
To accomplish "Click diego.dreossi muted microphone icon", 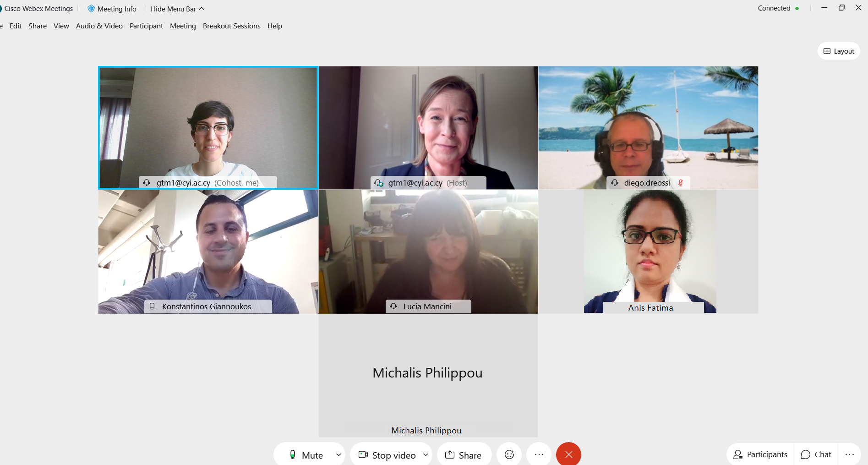I will [681, 183].
